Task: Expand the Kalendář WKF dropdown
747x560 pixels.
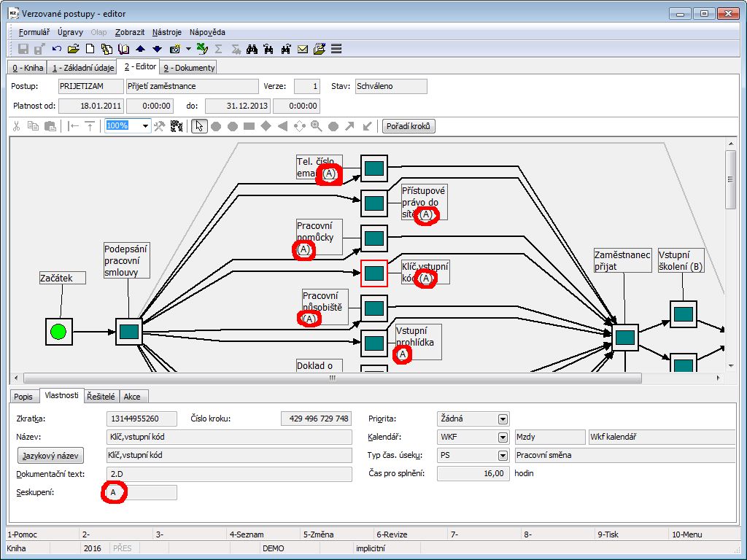Action: click(x=503, y=437)
